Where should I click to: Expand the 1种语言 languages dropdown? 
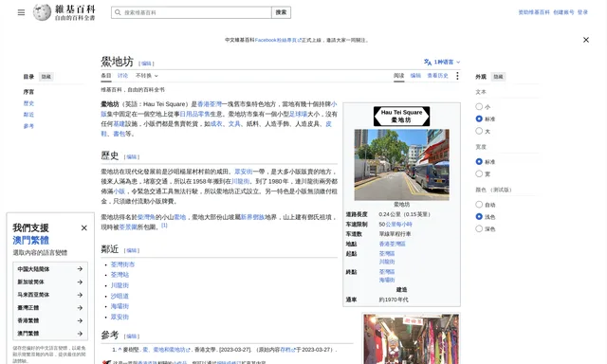447,62
